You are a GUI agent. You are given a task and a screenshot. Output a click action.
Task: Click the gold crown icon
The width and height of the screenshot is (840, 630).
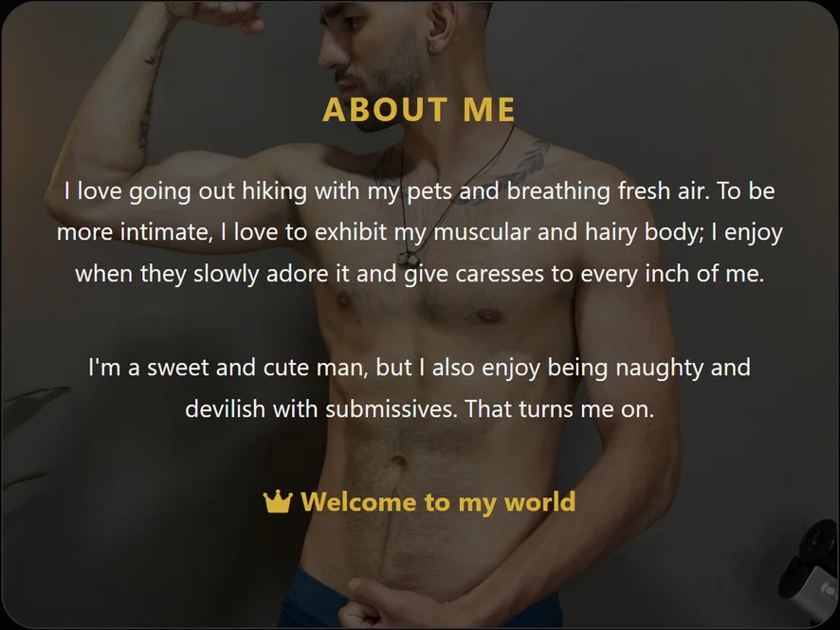click(278, 501)
